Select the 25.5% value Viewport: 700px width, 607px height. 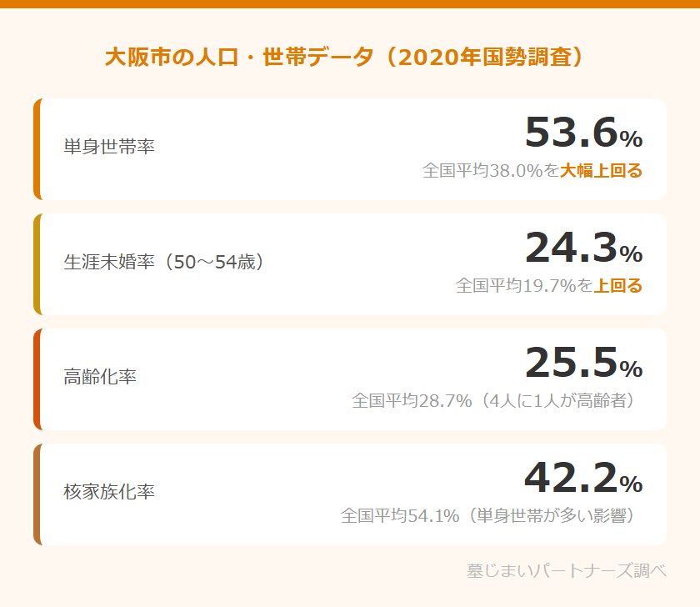pyautogui.click(x=582, y=364)
